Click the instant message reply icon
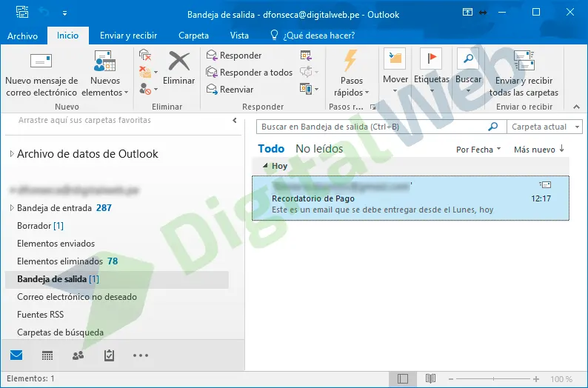Viewport: 588px width, 388px height. click(x=309, y=72)
